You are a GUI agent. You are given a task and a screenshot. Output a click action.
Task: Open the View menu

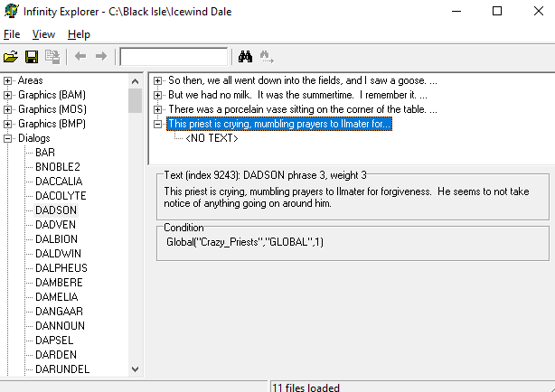[43, 34]
